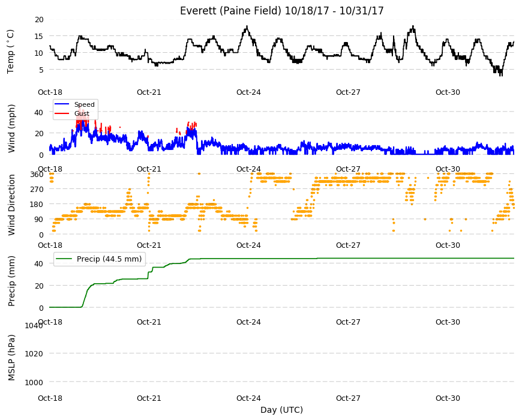
Task: Click the Precip (mm) axis label
Action: (11, 281)
